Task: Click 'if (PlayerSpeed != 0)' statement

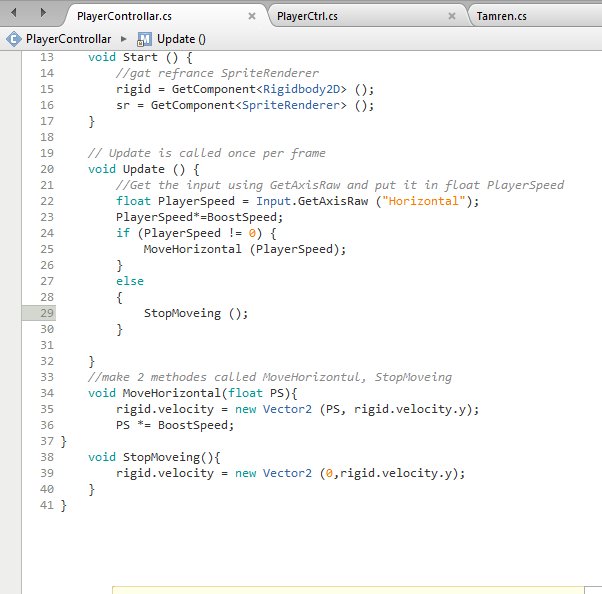Action: [189, 233]
